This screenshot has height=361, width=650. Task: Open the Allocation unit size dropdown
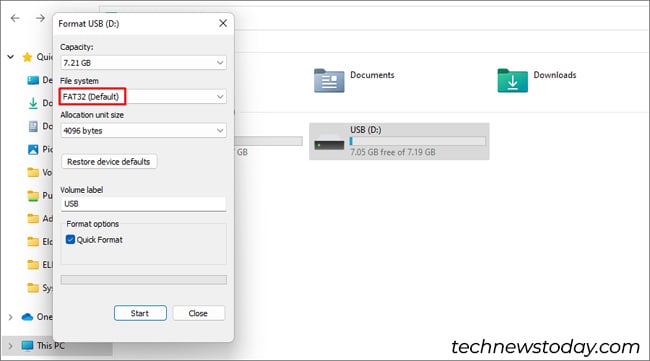point(143,131)
